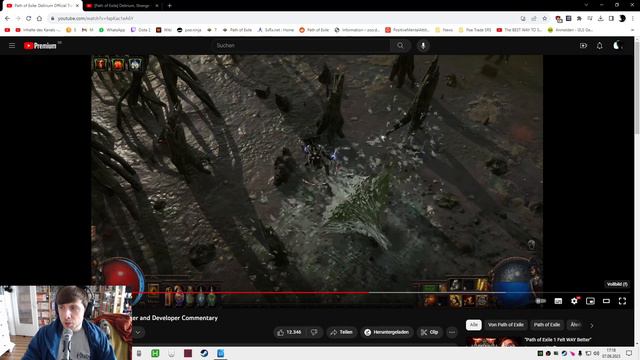Image resolution: width=640 pixels, height=360 pixels.
Task: Open the WhatsApp bookmark
Action: pyautogui.click(x=112, y=30)
